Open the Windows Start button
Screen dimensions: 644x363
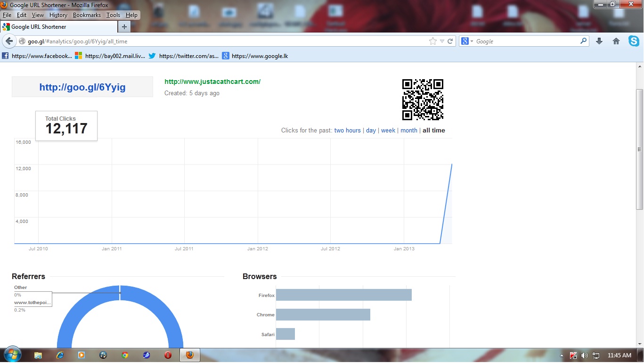tap(12, 355)
